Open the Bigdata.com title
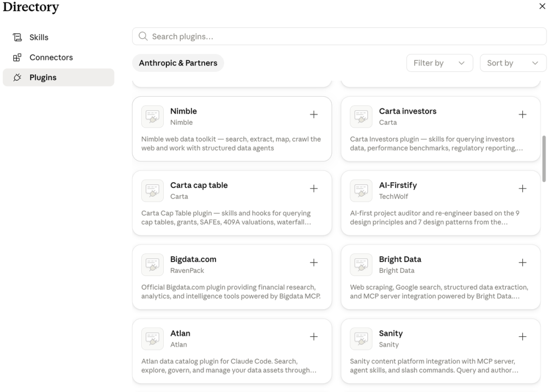This screenshot has width=553, height=392. click(x=193, y=259)
